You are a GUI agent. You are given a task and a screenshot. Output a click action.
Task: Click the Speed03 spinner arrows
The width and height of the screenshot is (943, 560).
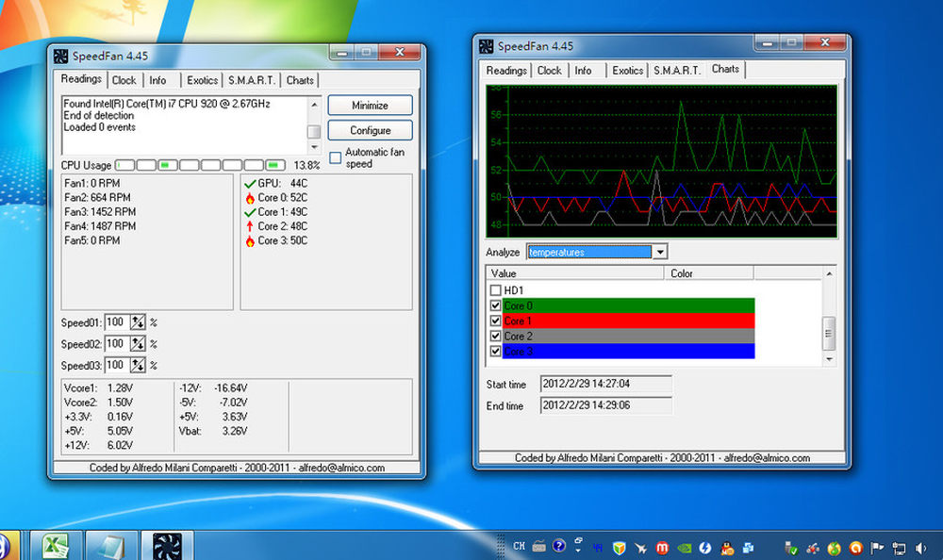click(x=138, y=365)
